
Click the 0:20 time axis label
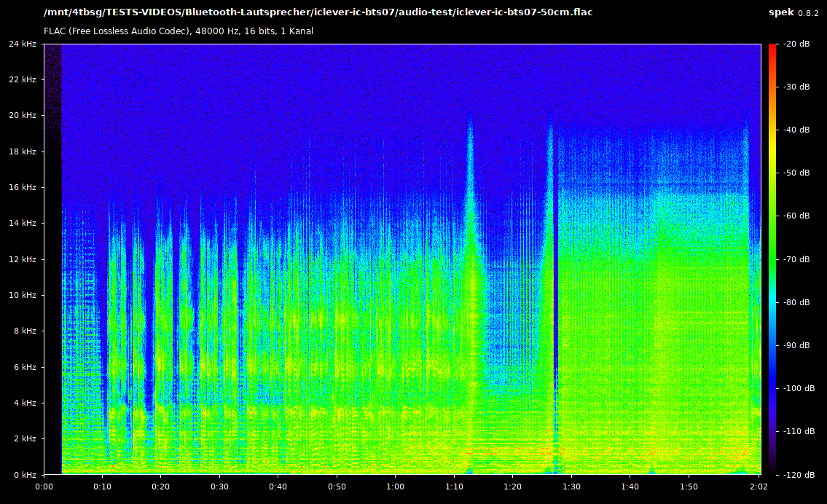click(161, 487)
